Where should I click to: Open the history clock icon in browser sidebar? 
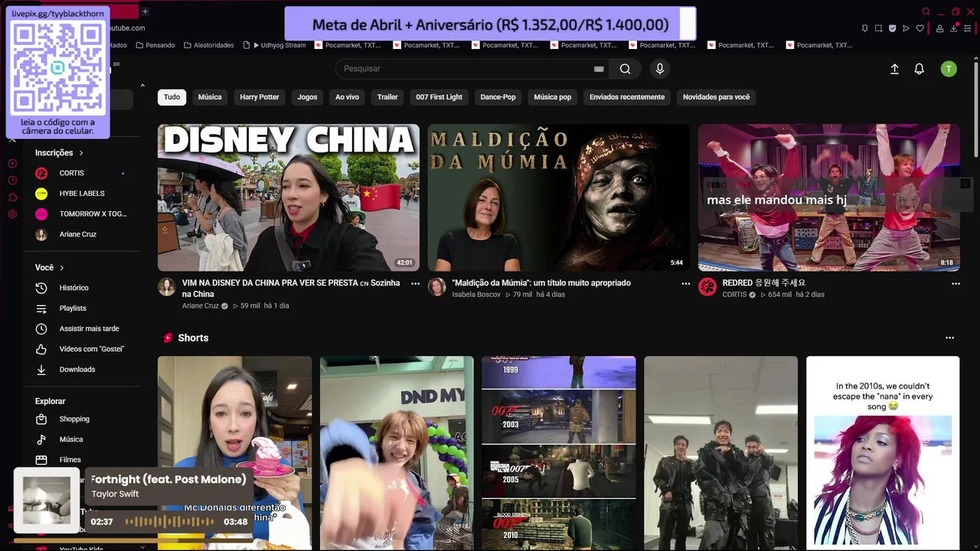(x=12, y=181)
